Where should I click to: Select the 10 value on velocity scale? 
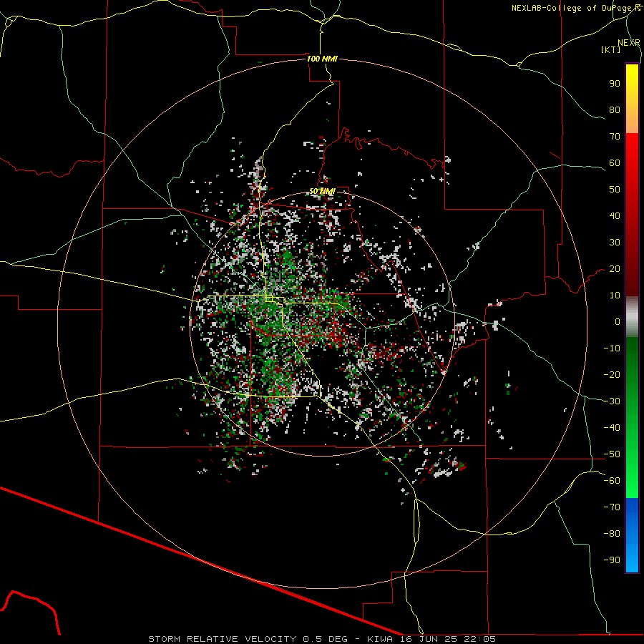[x=615, y=296]
